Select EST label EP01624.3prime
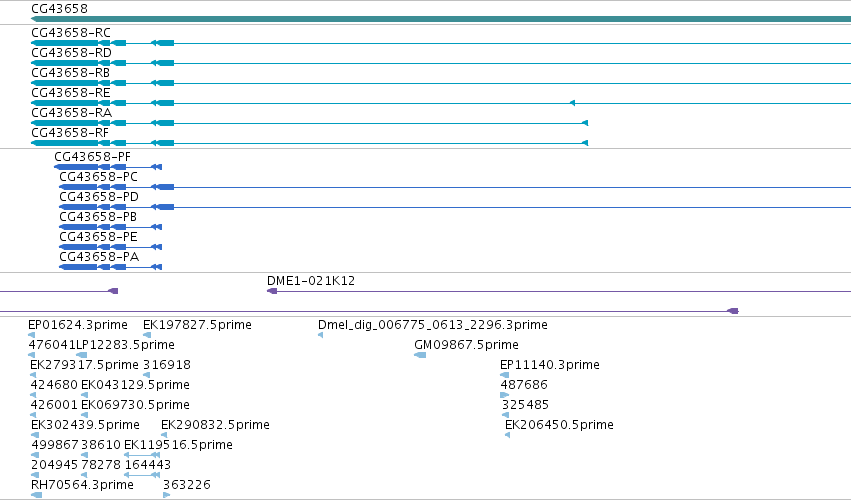 tap(78, 325)
